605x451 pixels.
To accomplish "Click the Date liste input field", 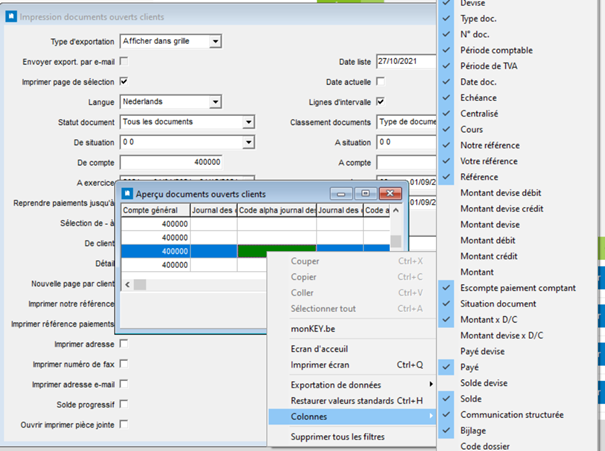I will pos(407,61).
